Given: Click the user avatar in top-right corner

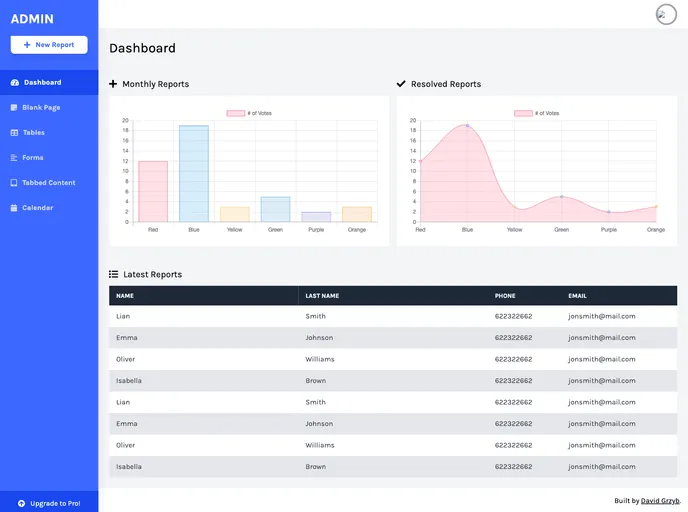Looking at the screenshot, I should [x=666, y=14].
